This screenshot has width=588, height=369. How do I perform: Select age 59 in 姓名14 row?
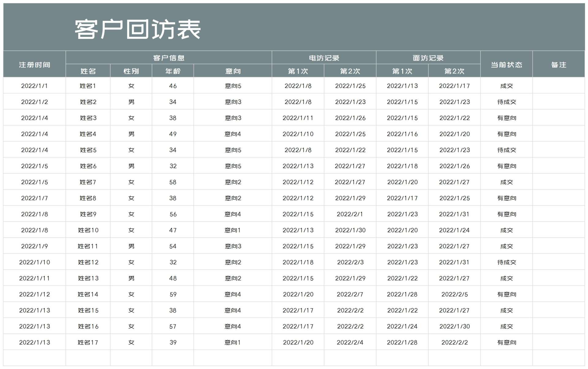[173, 294]
